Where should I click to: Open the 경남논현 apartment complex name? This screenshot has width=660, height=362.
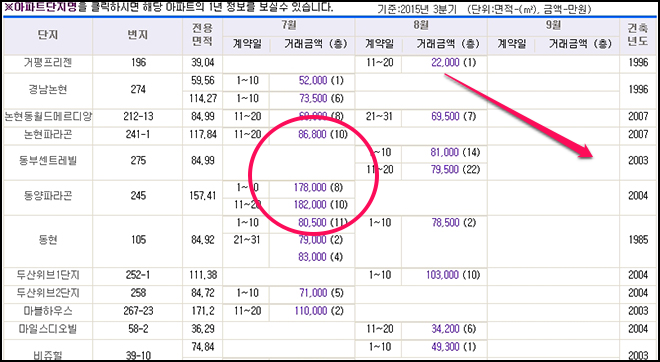coord(48,90)
